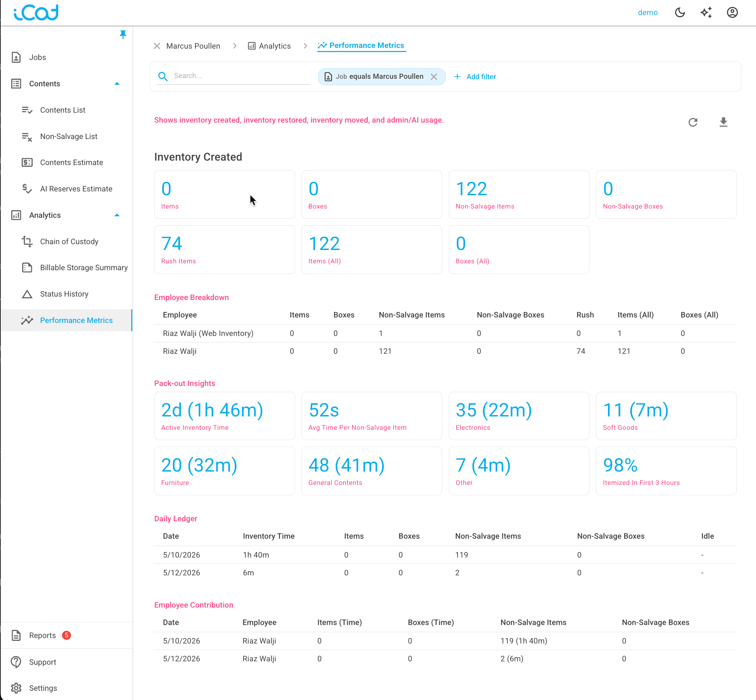Click the plus icon beside Add filter

[x=458, y=76]
